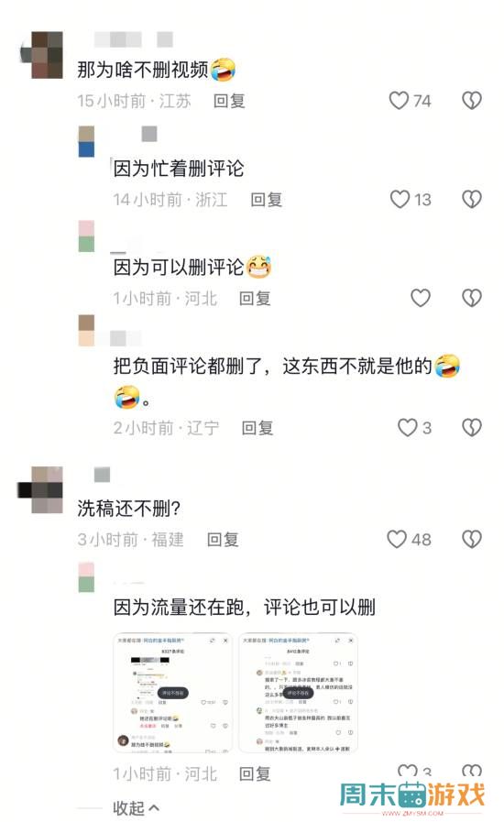Dislike the '洗稿还不删?' comment
The image size is (504, 822).
[x=472, y=539]
